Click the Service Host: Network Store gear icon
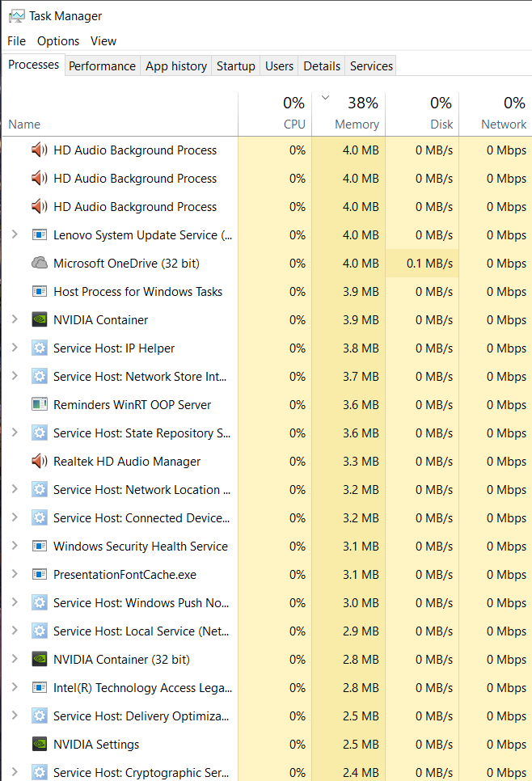Viewport: 532px width, 781px height. (40, 377)
